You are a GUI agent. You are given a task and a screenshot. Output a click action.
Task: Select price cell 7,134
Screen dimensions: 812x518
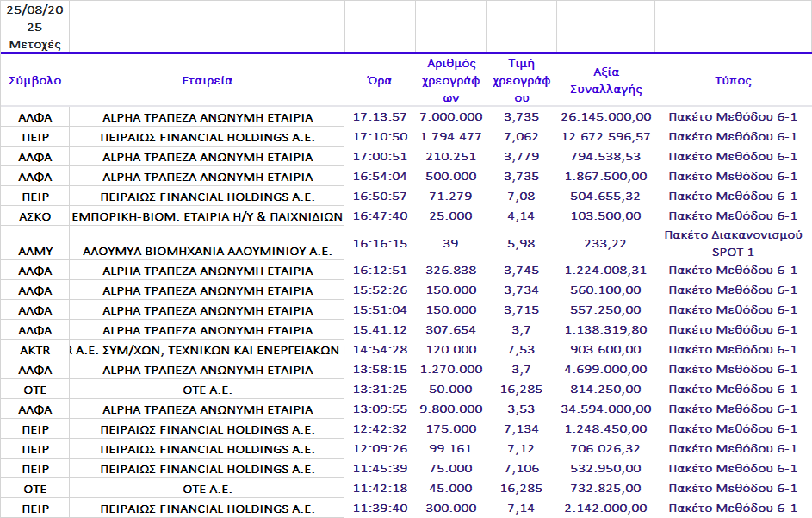click(x=521, y=429)
